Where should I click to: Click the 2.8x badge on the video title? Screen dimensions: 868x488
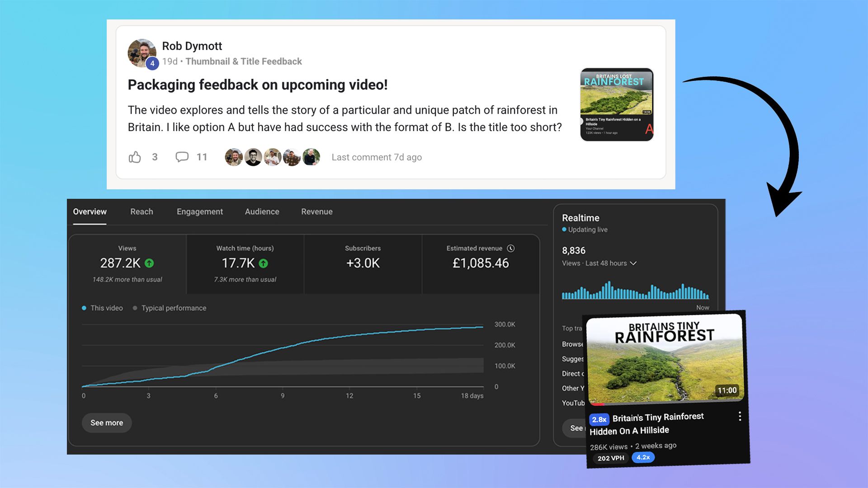(x=599, y=419)
